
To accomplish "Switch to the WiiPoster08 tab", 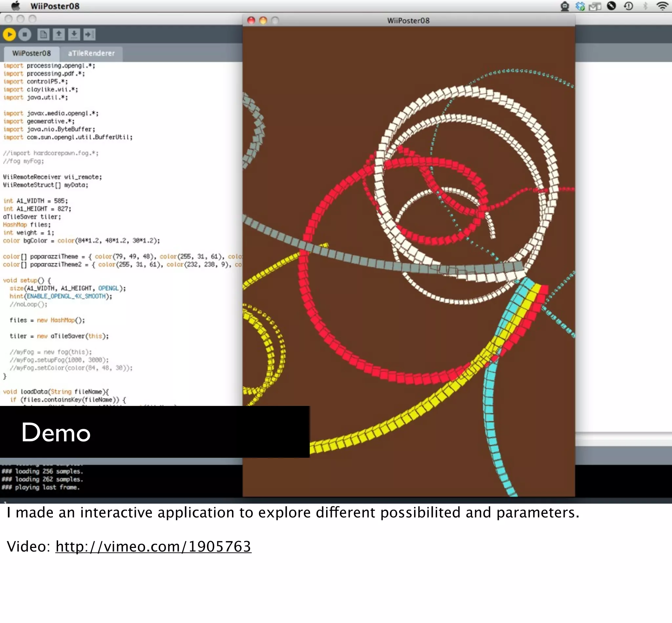I will (x=32, y=53).
